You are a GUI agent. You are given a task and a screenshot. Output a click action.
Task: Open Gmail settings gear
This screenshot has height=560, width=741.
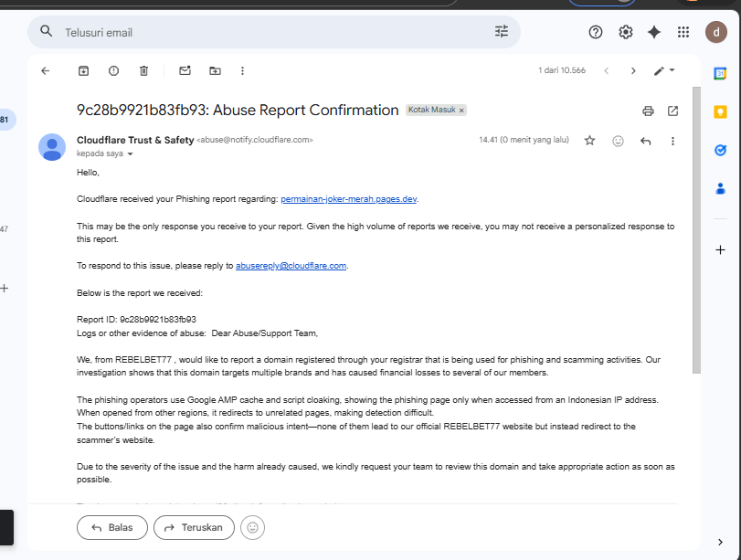point(626,32)
